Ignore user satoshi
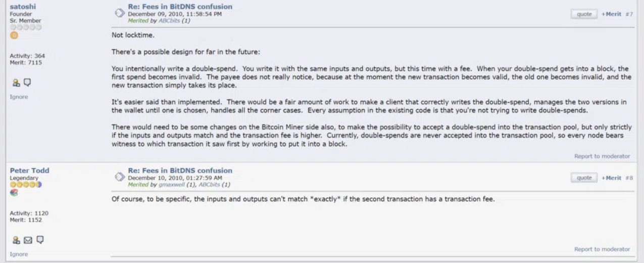Screen dimensions: 644x263 19,97
